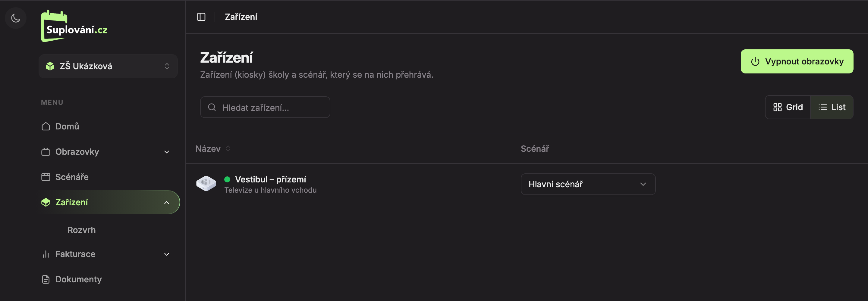
Task: Click the Vestibul – přízemí device name
Action: pyautogui.click(x=270, y=179)
